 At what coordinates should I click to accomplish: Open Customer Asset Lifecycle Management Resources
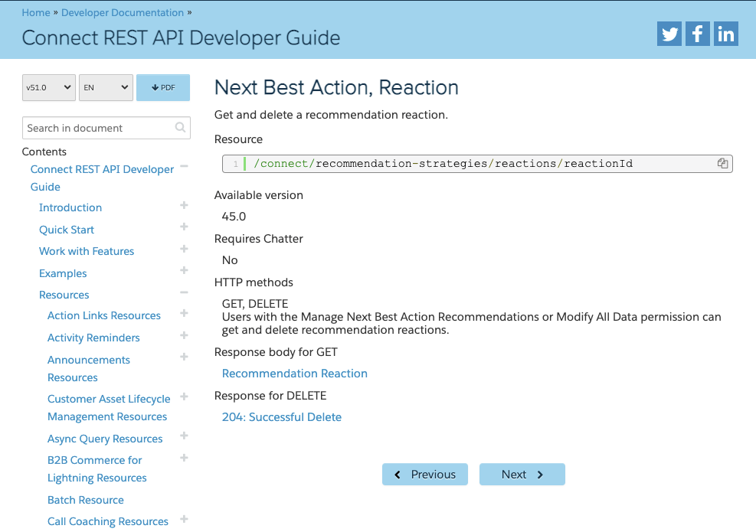coord(109,408)
